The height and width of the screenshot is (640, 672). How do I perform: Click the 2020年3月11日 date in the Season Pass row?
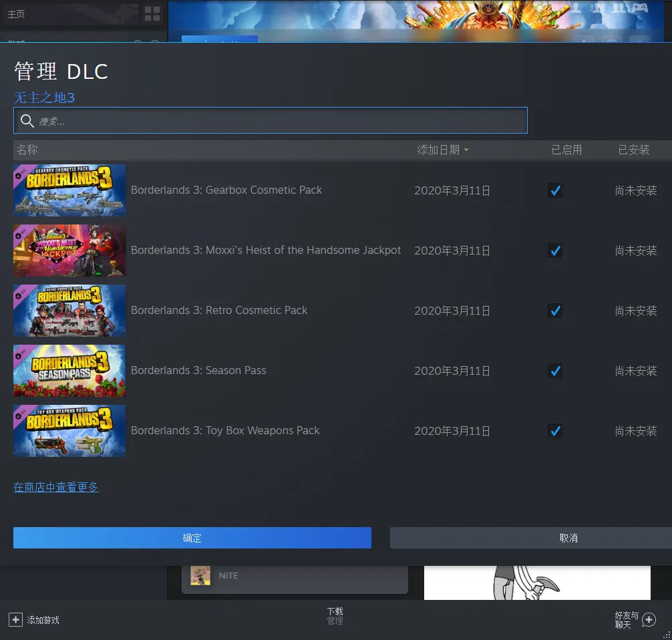tap(452, 371)
